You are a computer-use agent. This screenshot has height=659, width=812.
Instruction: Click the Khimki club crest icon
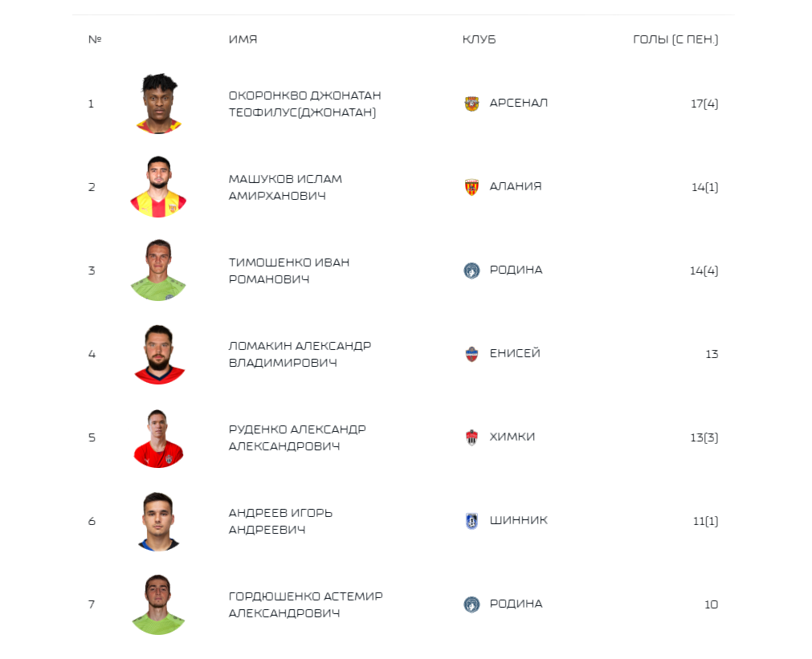point(471,437)
